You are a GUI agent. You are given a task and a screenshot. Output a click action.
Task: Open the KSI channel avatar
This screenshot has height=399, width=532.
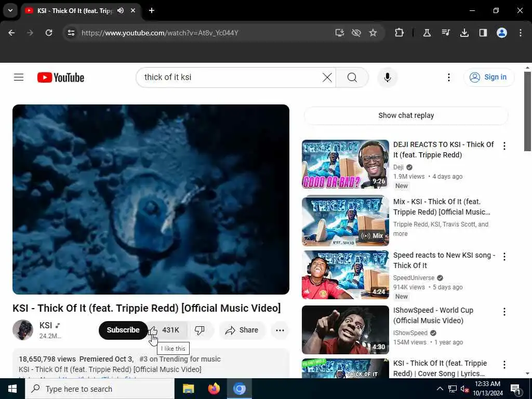tap(23, 330)
